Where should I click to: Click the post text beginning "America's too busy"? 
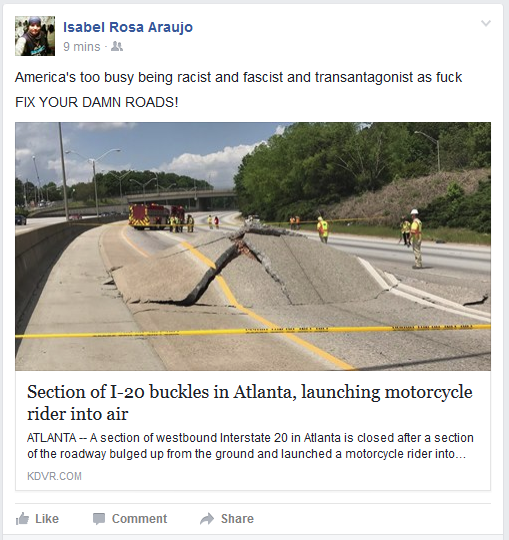(238, 77)
